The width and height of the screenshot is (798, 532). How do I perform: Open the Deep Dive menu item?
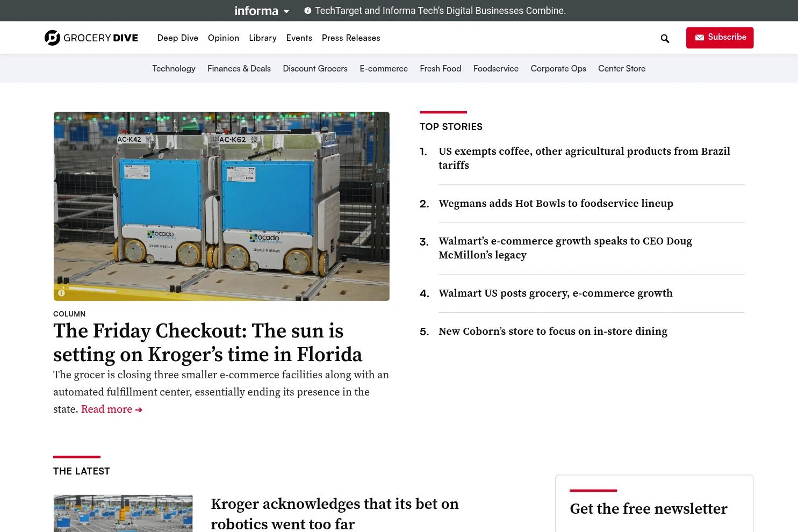click(x=178, y=38)
